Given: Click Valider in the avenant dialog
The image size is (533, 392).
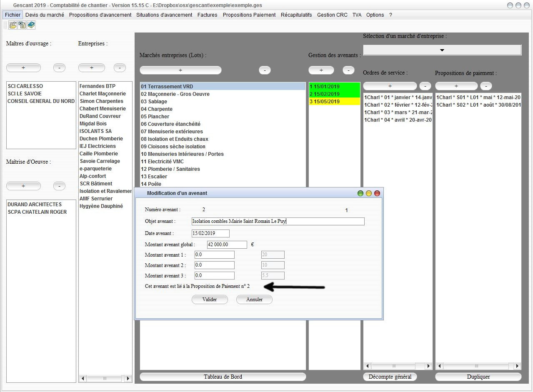Looking at the screenshot, I should [210, 299].
